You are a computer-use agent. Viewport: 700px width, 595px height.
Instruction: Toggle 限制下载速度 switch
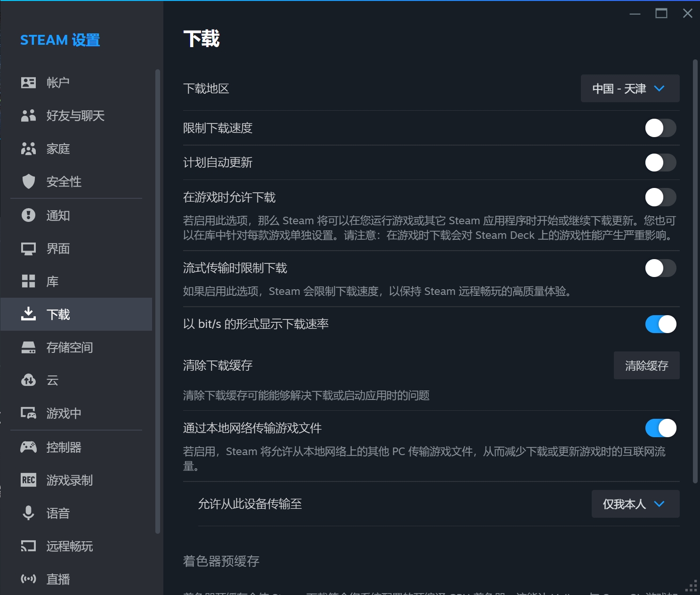coord(660,128)
